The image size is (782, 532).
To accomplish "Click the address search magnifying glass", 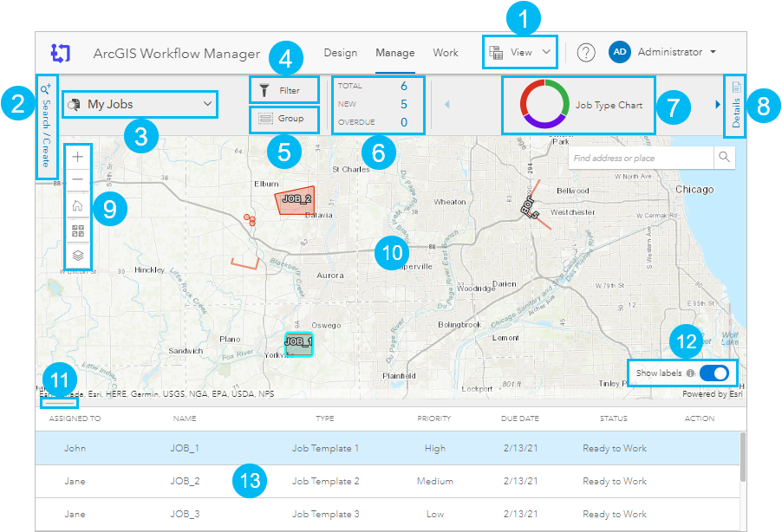I will 725,158.
